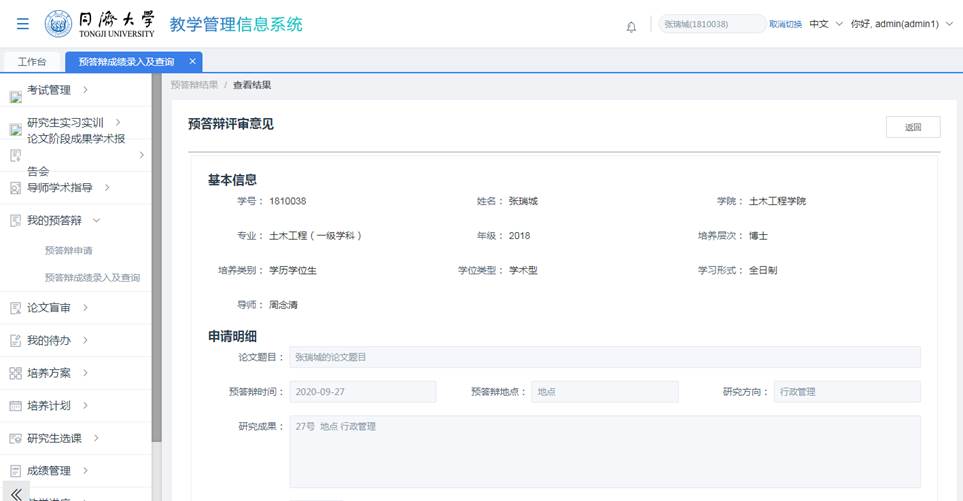This screenshot has height=501, width=963.
Task: Open the notification bell
Action: [631, 26]
